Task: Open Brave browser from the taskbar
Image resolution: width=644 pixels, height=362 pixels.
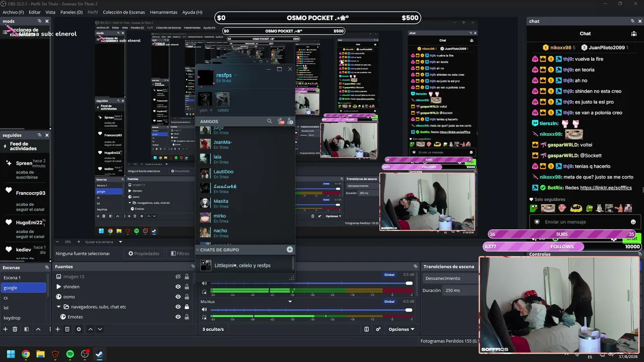Action: pyautogui.click(x=55, y=354)
